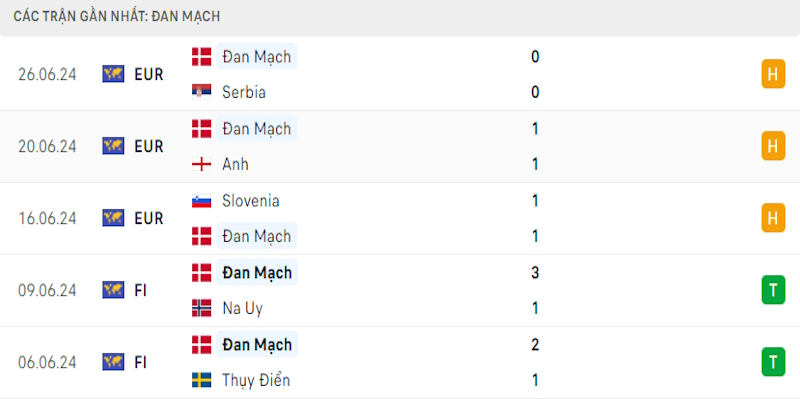Click the green T badge for Na Uy match
The width and height of the screenshot is (800, 400).
773,290
